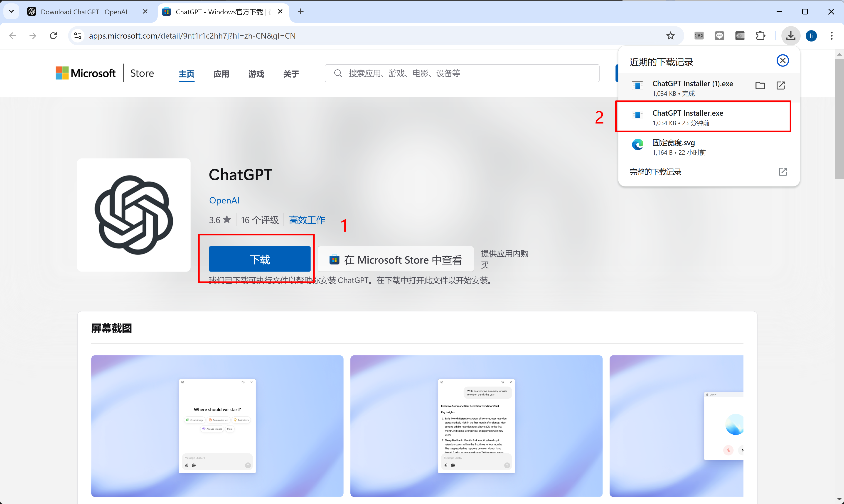Image resolution: width=844 pixels, height=504 pixels.
Task: Click the blue 下载 button
Action: [260, 259]
